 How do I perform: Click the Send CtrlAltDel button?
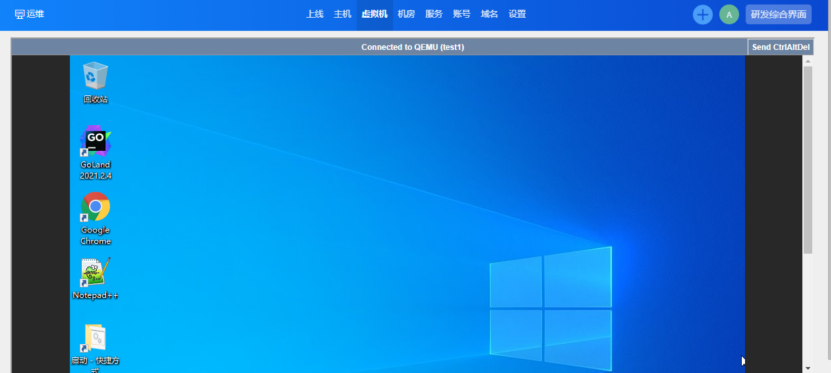(780, 47)
